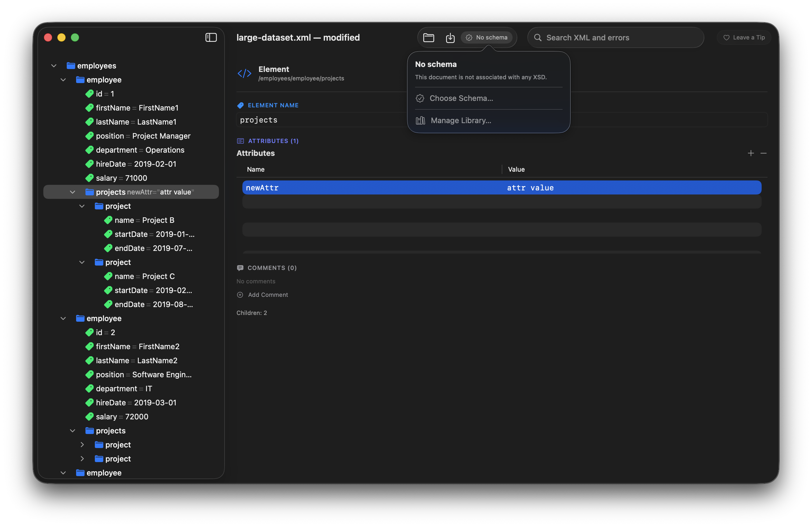
Task: Select the newAttr attribute name cell
Action: click(262, 188)
